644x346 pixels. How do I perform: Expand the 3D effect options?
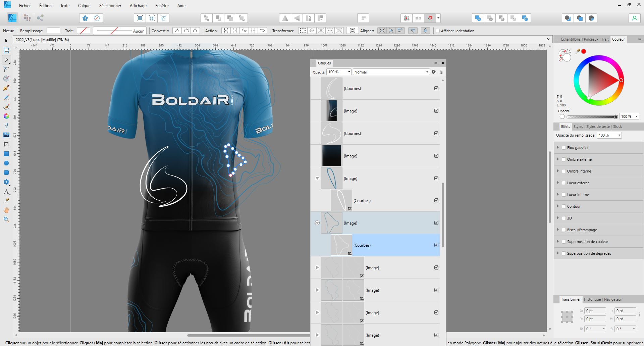(558, 218)
